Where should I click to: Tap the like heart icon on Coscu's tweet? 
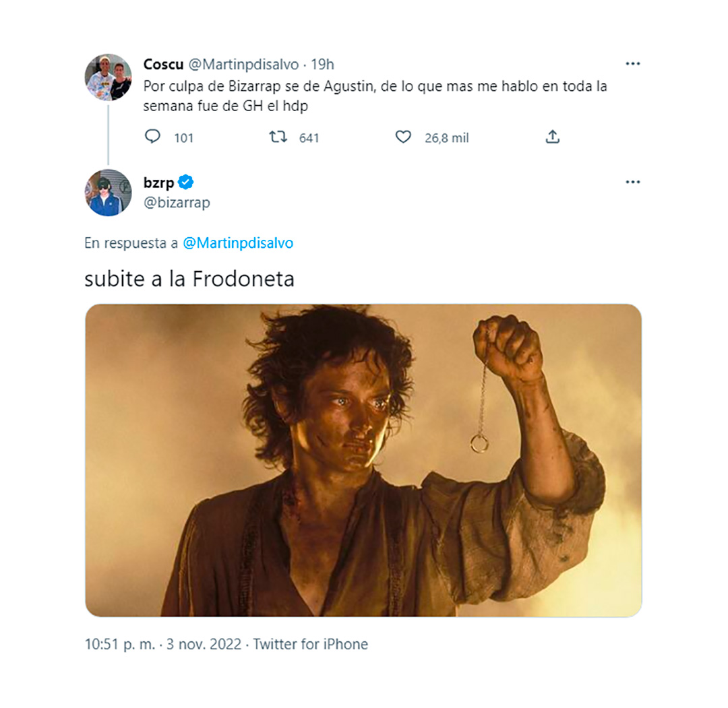click(x=403, y=137)
